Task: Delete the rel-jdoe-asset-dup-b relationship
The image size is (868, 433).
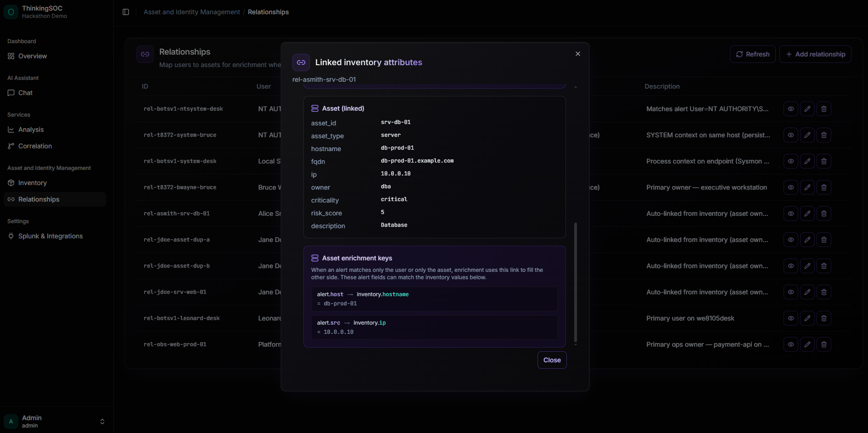Action: click(824, 266)
